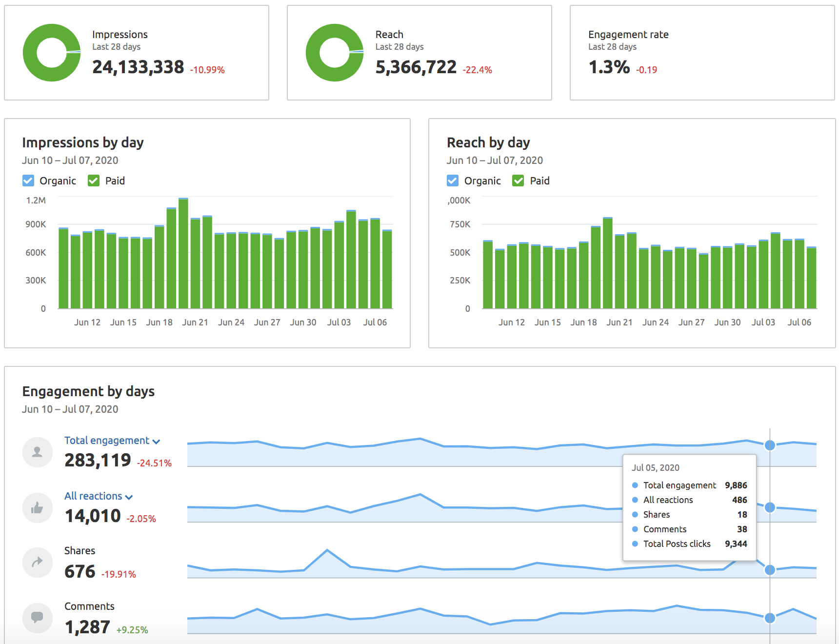Click the Engagement by days heading
Viewport: 839px width, 644px height.
[88, 391]
